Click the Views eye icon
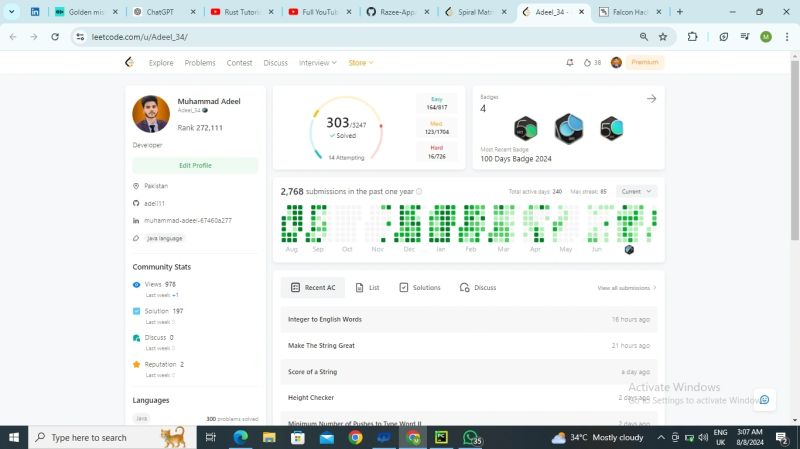Viewport: 800px width, 449px height. (x=136, y=285)
